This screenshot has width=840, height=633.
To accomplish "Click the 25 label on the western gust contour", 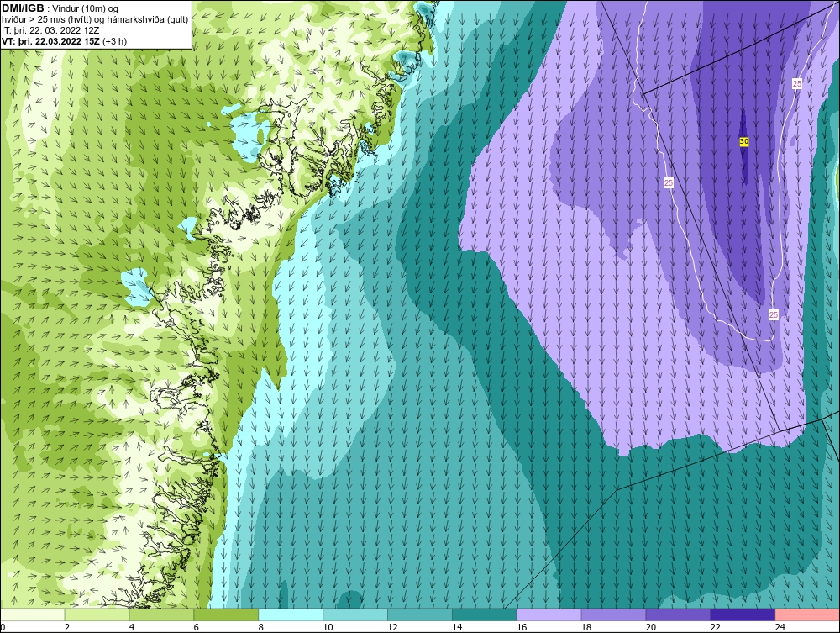I will pyautogui.click(x=668, y=182).
